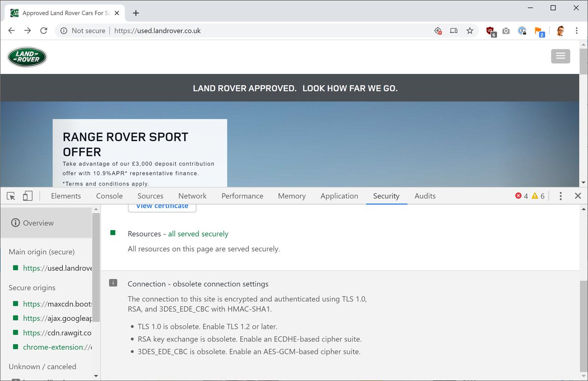This screenshot has width=588, height=381.
Task: Switch to the Console tab
Action: (109, 196)
